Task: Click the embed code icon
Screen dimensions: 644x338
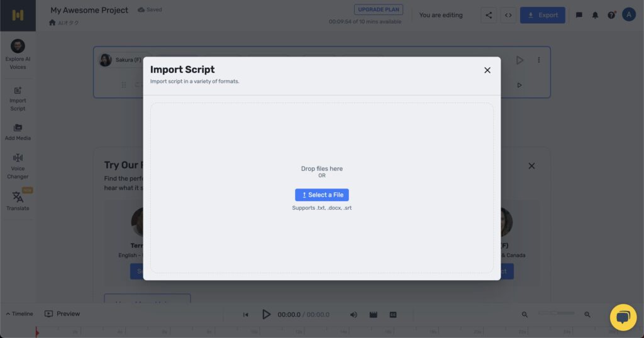Action: (508, 15)
